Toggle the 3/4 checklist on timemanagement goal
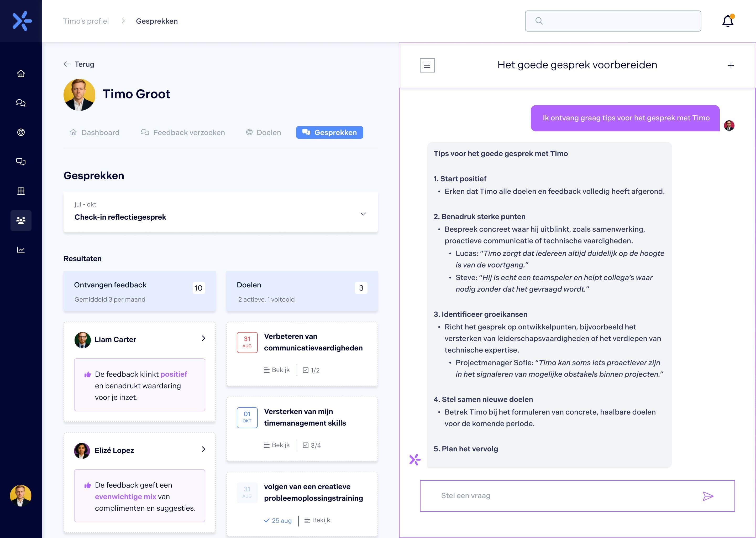This screenshot has width=756, height=538. (x=312, y=445)
